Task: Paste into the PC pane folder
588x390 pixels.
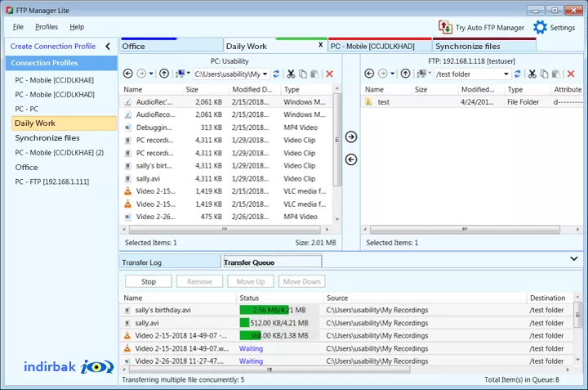Action: point(314,74)
